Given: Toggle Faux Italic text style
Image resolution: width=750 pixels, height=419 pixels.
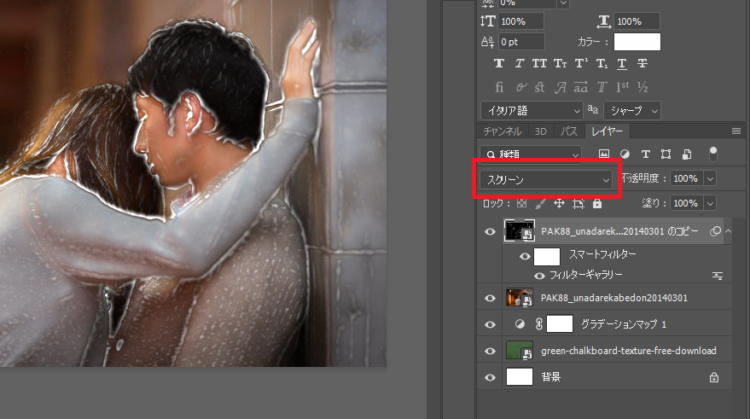Looking at the screenshot, I should [x=519, y=64].
